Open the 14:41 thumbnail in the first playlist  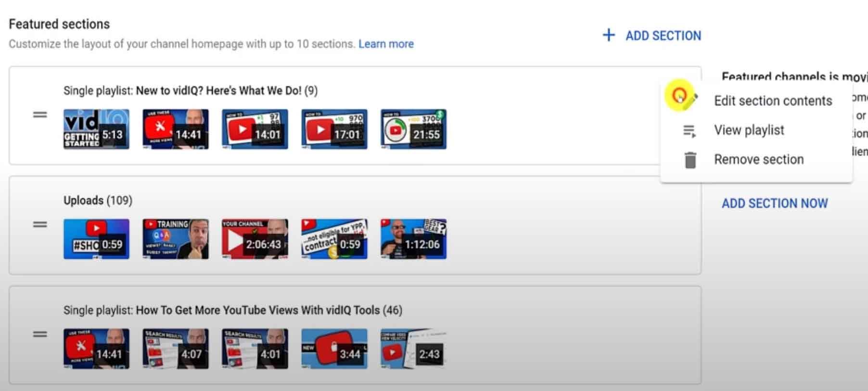[176, 129]
